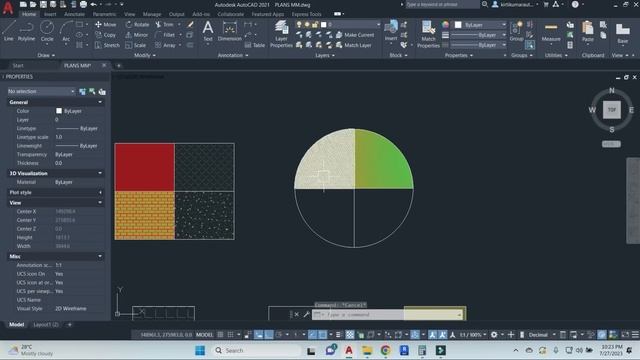Expand the Plot style section

[100, 192]
